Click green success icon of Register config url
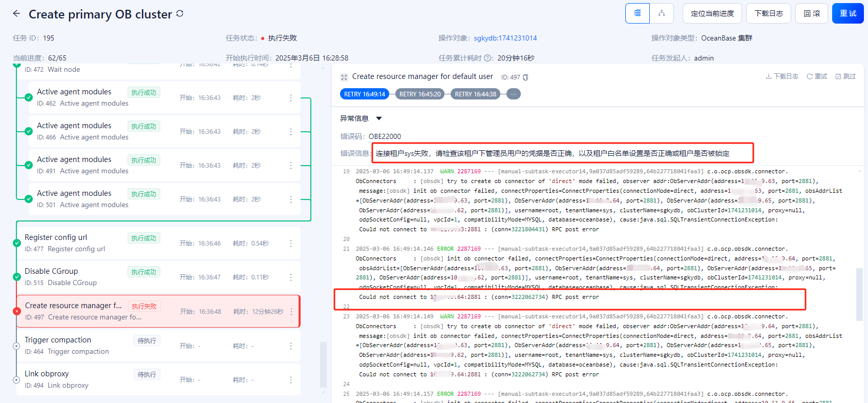Image resolution: width=868 pixels, height=403 pixels. 16,243
